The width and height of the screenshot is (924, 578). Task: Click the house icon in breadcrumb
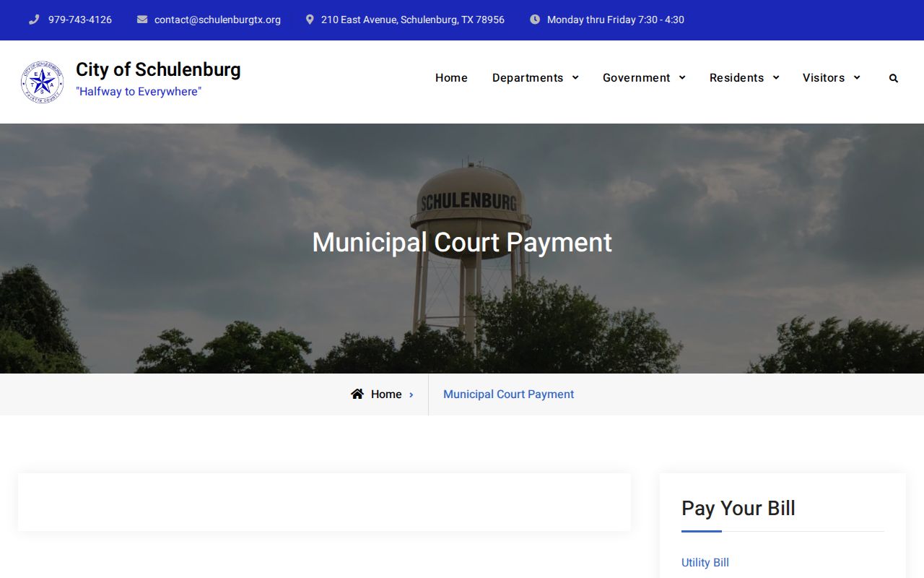(357, 394)
